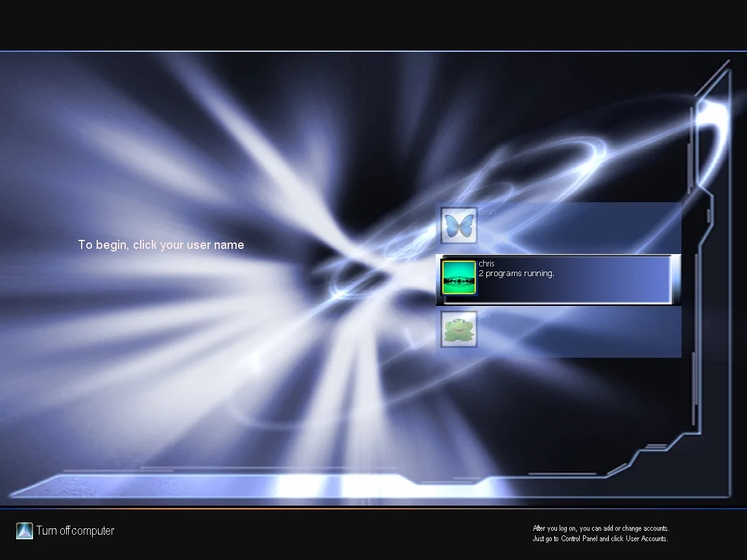Click jen's green frog account picture
This screenshot has height=560, width=747.
point(459,329)
